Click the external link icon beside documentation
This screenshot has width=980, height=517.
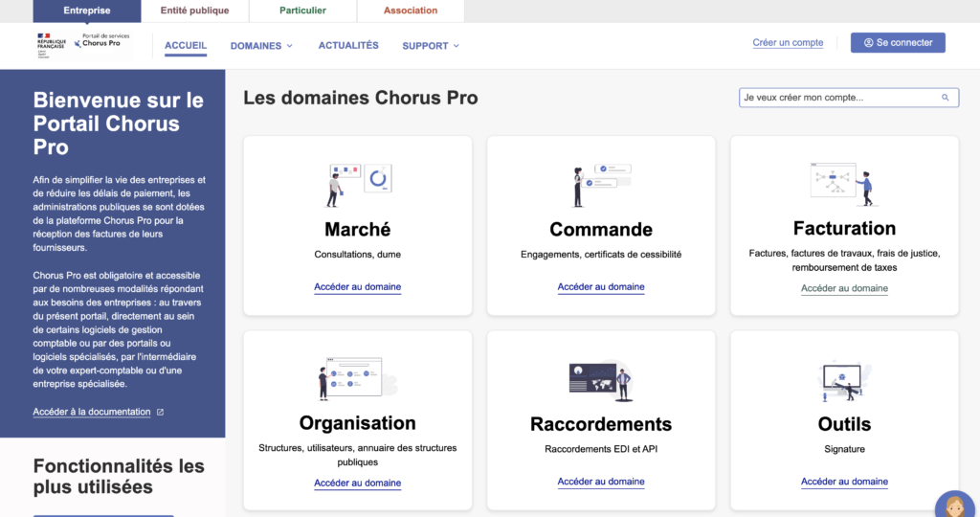[160, 412]
